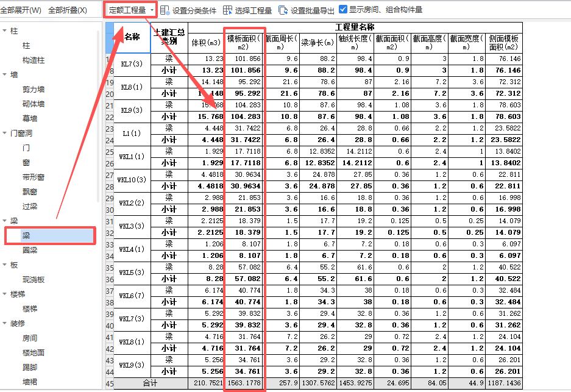
Task: Select 过梁 tree item
Action: point(30,206)
